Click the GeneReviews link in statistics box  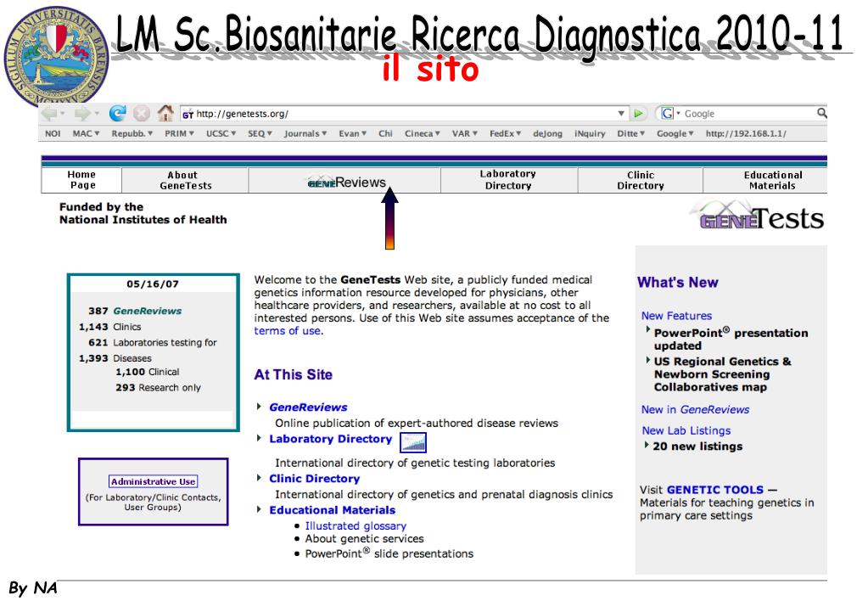[x=148, y=311]
